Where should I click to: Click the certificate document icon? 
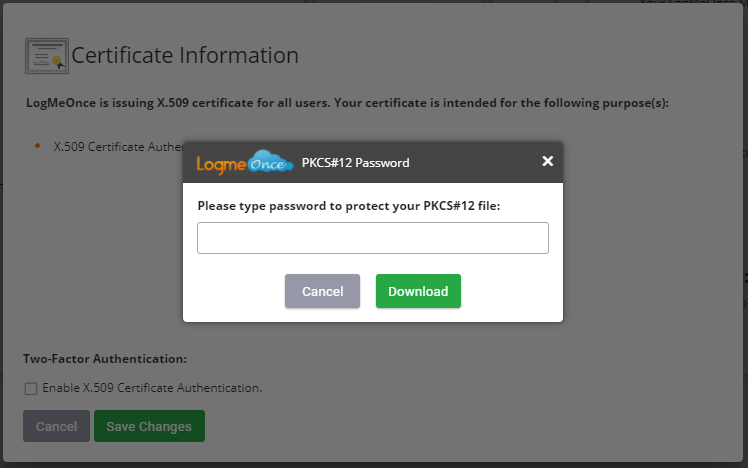pos(47,56)
